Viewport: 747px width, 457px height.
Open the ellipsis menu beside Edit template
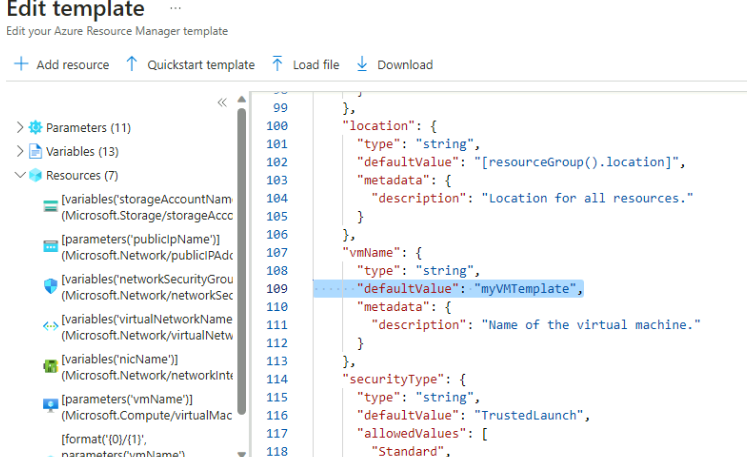(176, 9)
